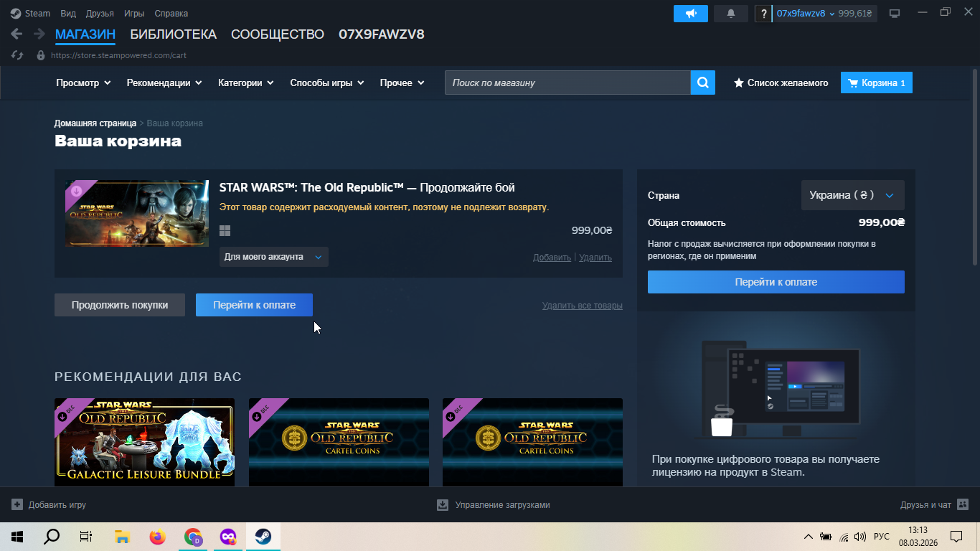Open Друзья и чат

pos(925,505)
